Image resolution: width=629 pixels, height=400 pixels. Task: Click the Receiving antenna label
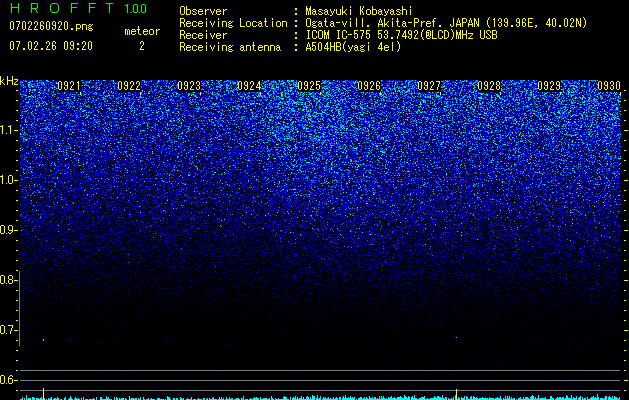coord(230,47)
